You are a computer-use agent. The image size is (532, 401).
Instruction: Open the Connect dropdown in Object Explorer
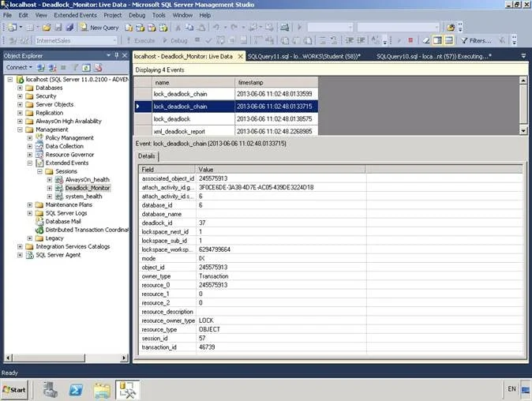(x=19, y=68)
